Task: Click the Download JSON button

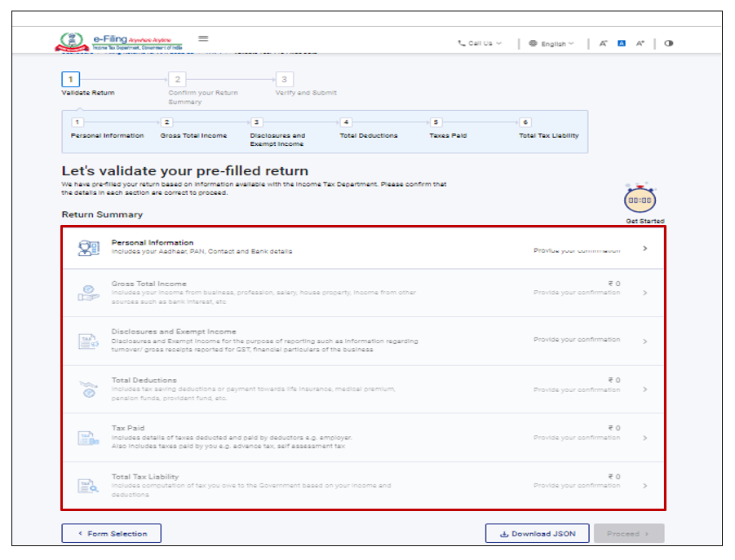Action: (x=537, y=534)
